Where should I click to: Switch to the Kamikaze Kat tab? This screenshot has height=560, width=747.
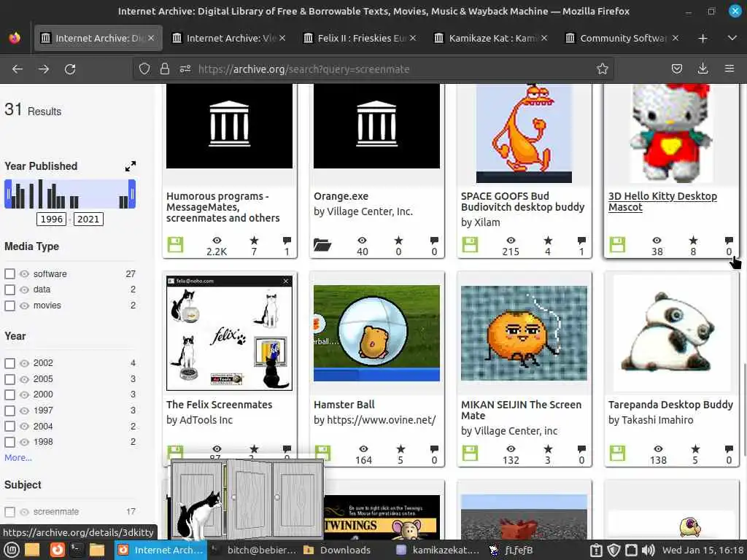[492, 38]
